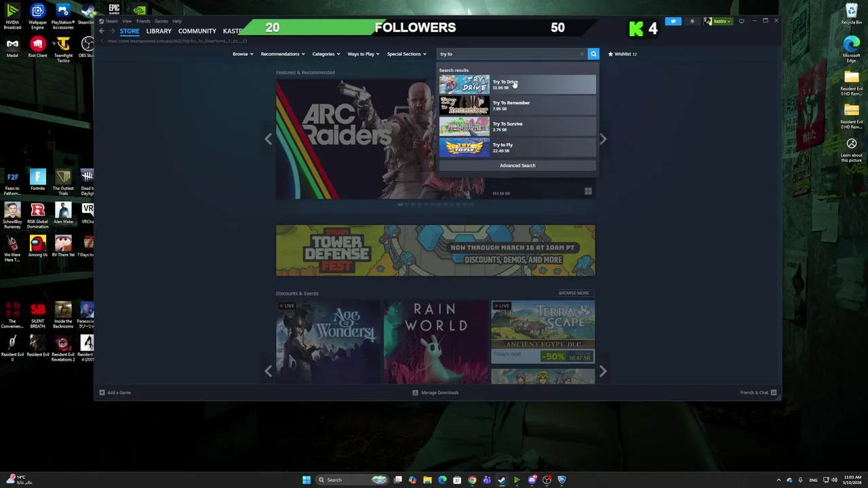
Task: Expand the Special Sections dropdown
Action: pos(407,54)
